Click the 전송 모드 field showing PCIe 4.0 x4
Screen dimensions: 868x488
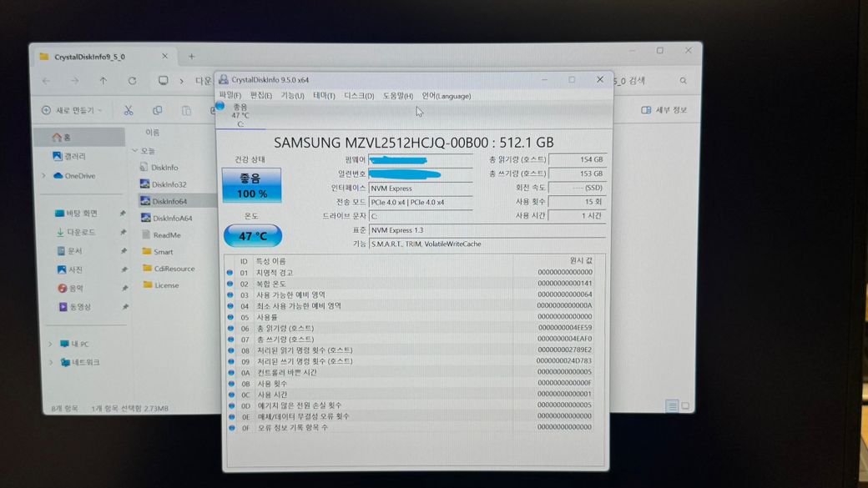point(420,203)
